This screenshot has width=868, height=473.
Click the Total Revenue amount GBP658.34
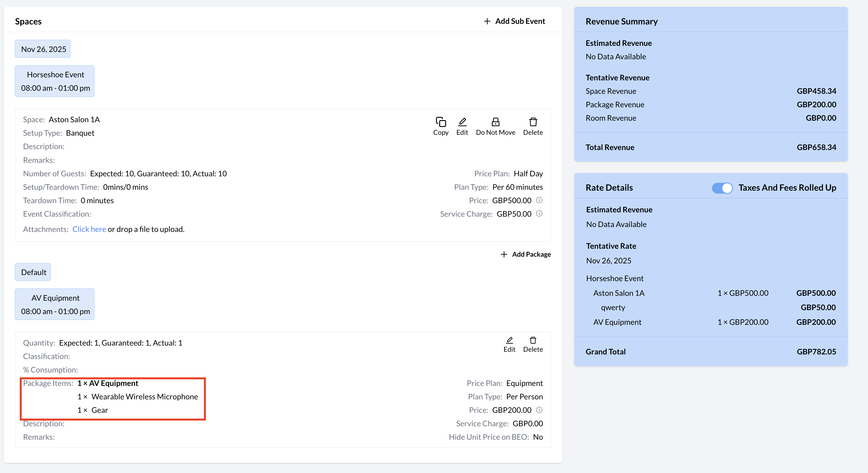click(x=816, y=147)
